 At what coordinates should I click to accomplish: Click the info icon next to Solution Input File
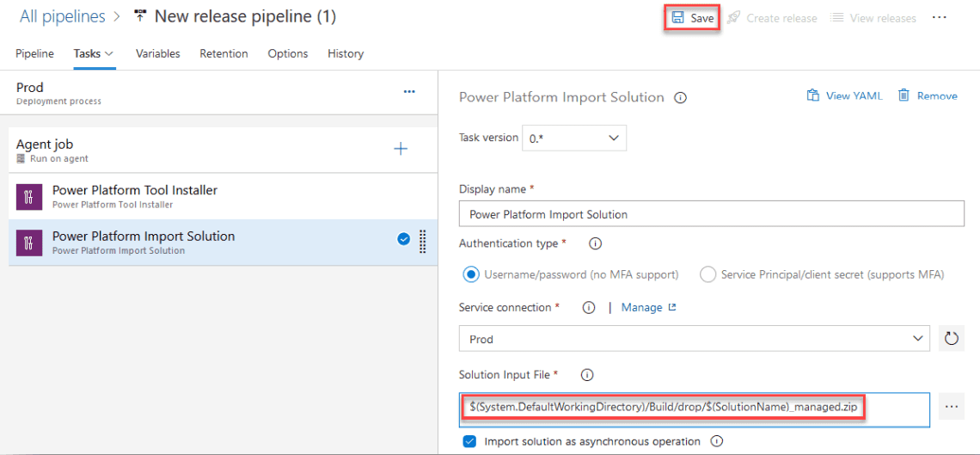tap(588, 375)
